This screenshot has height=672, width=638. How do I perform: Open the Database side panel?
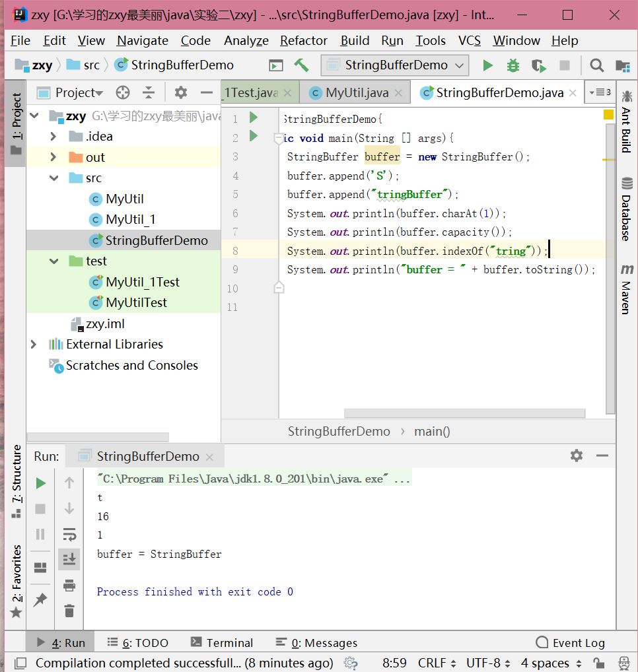pyautogui.click(x=626, y=209)
